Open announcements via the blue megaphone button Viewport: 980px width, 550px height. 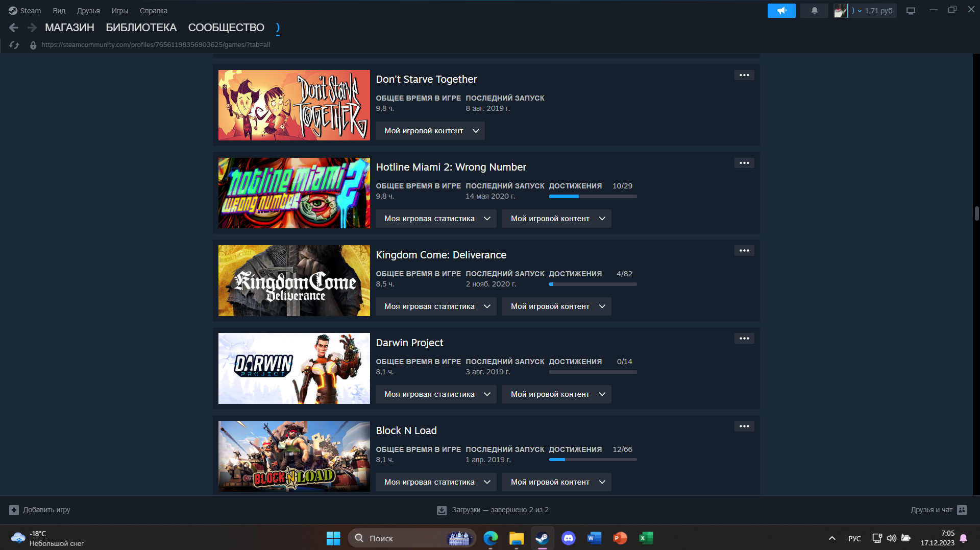coord(781,11)
